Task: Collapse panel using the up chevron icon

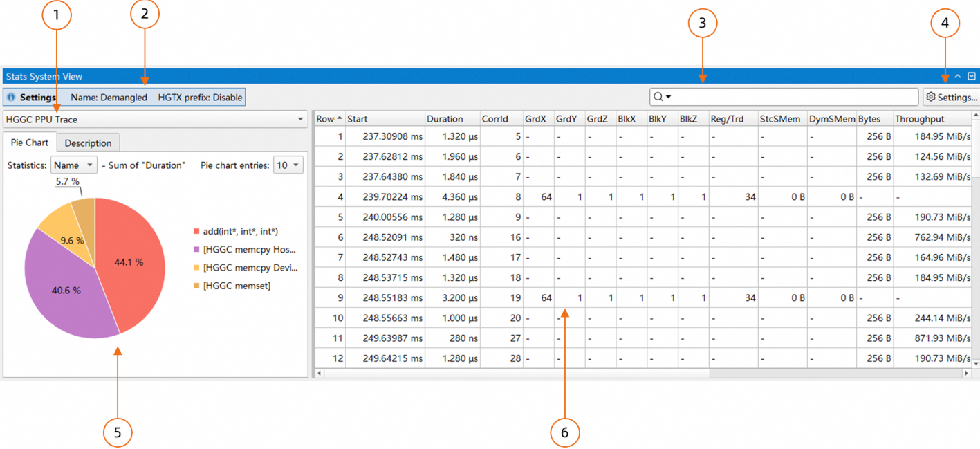Action: pos(958,76)
